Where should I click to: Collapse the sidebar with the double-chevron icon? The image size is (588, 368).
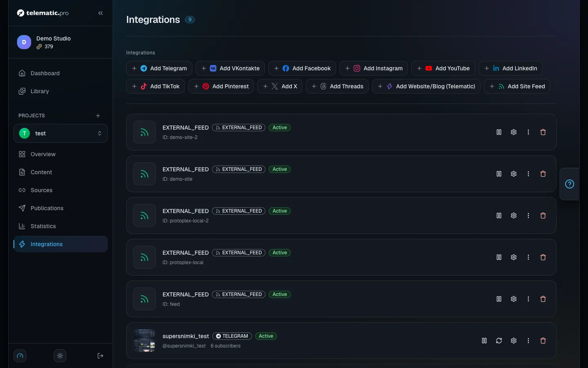point(100,13)
